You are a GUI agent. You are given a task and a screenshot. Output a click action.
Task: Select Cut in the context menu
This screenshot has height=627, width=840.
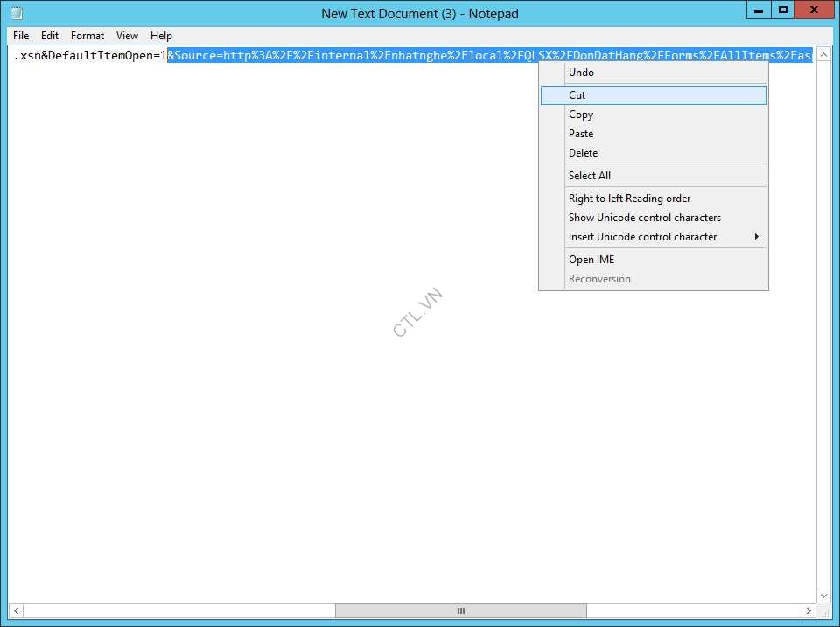tap(577, 95)
